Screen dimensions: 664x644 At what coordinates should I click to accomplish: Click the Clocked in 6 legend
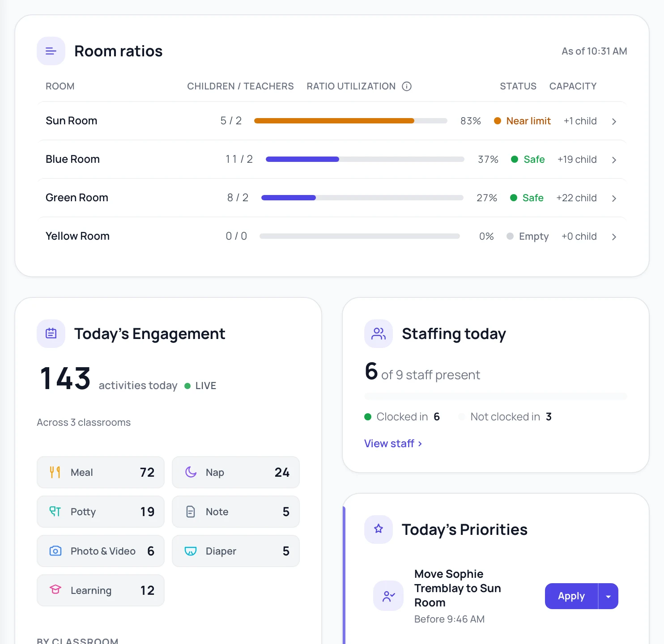(402, 417)
